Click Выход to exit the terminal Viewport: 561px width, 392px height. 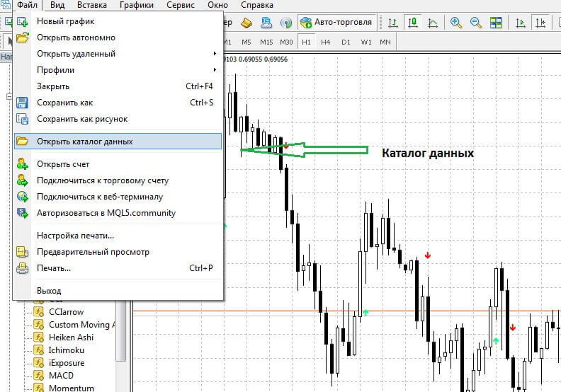point(49,291)
